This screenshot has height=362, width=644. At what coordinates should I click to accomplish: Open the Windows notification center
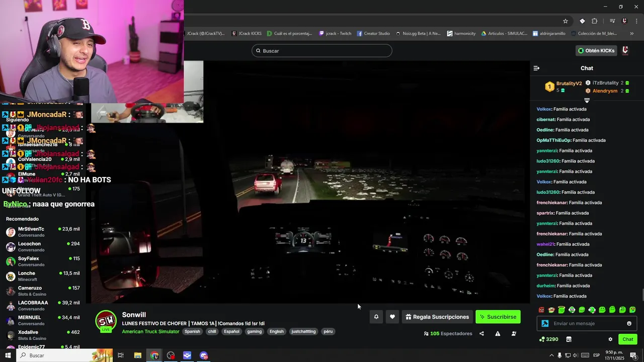pyautogui.click(x=633, y=355)
